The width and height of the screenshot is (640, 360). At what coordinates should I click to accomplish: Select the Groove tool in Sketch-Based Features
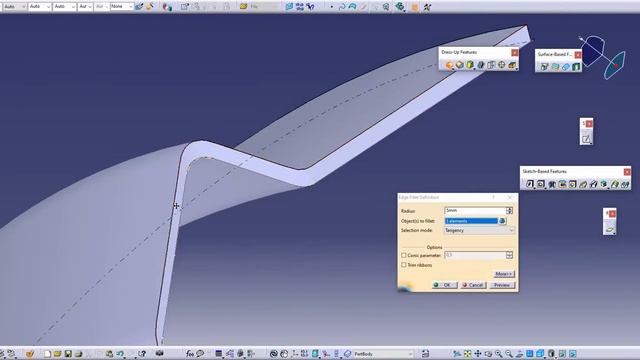point(562,184)
